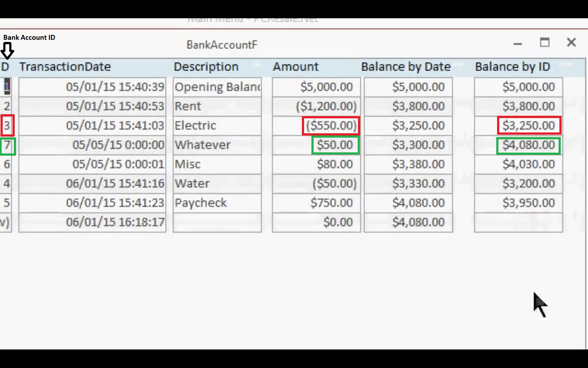Select the Electric amount ($550.00) cell
Screen dimensions: 588x368
pos(331,126)
